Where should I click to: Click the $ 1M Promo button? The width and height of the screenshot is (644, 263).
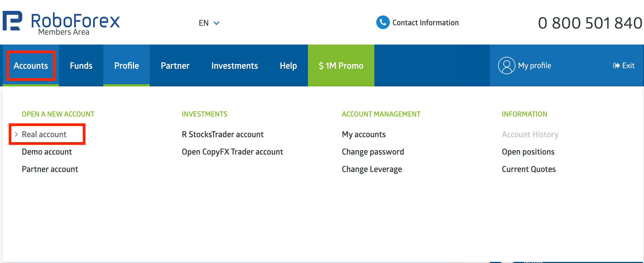click(341, 65)
